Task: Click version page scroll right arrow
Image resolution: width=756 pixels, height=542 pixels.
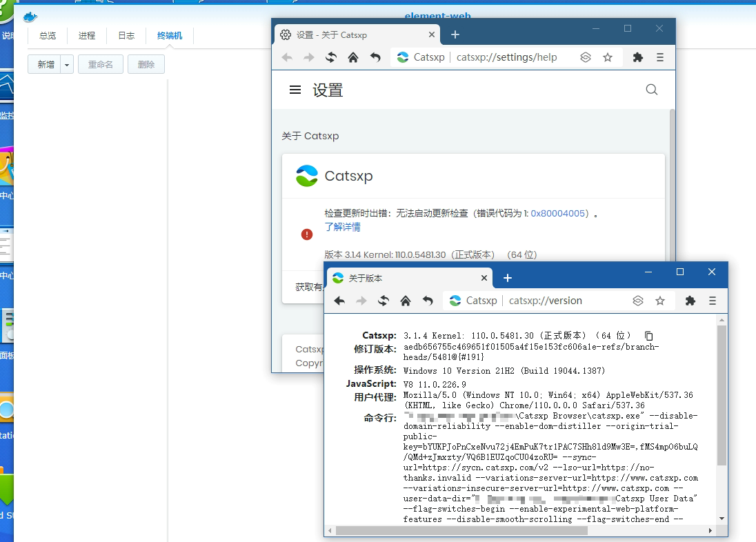Action: pyautogui.click(x=710, y=530)
